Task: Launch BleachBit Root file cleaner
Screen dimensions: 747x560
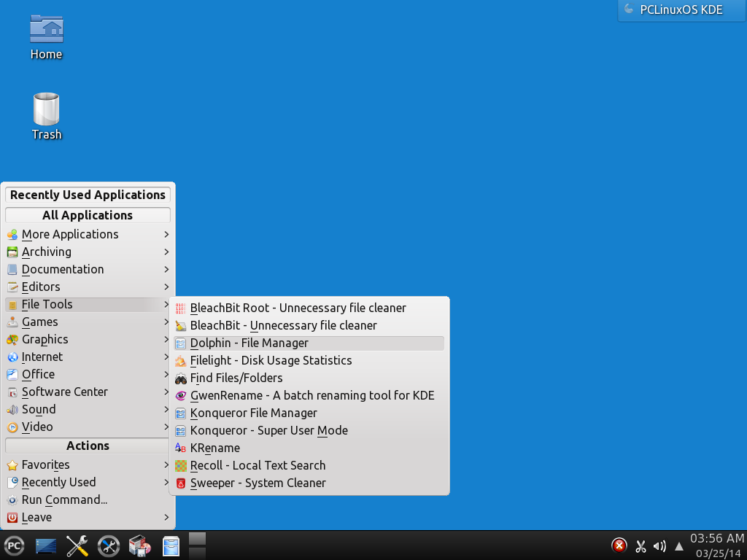Action: click(309, 308)
